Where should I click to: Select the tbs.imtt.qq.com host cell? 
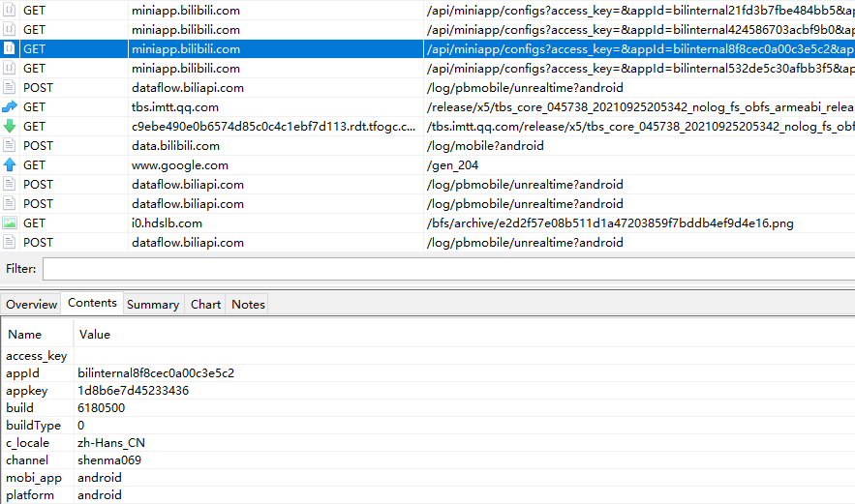pyautogui.click(x=175, y=107)
